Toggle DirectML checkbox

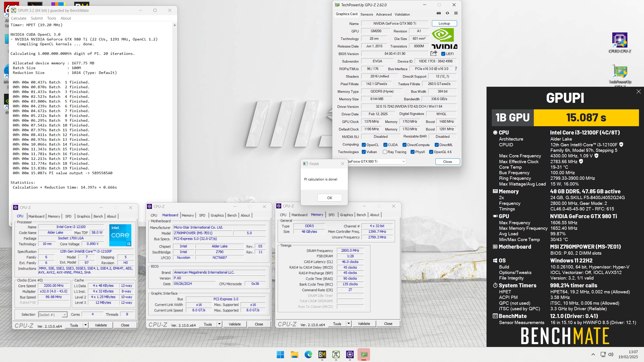[436, 145]
